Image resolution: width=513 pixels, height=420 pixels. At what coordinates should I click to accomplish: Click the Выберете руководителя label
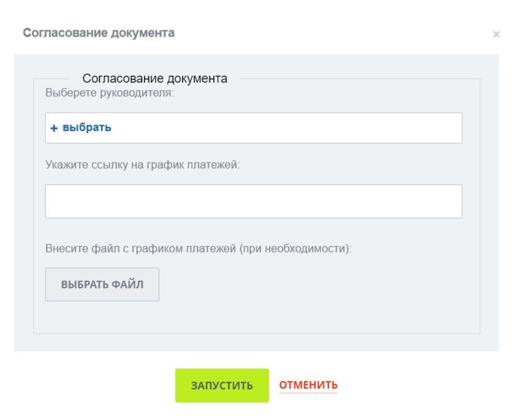point(109,93)
